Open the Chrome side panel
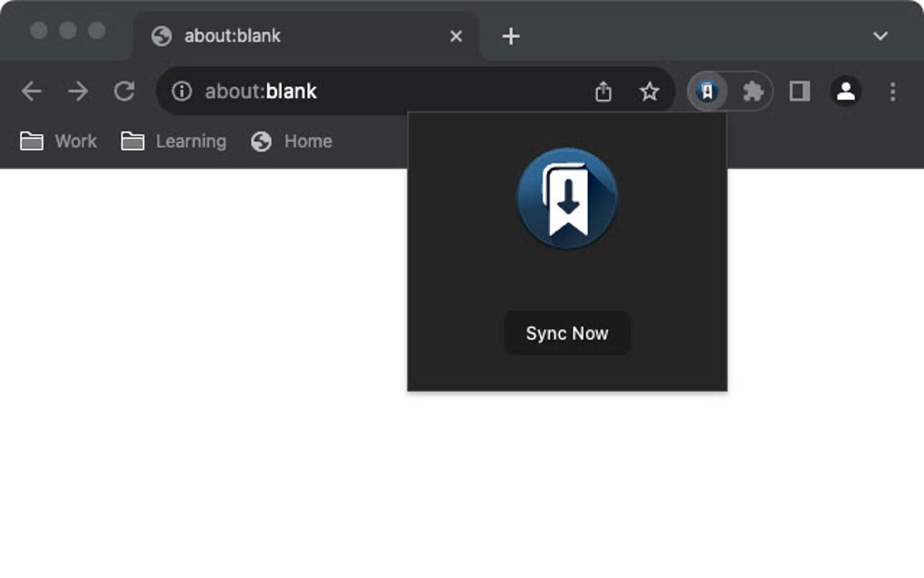Viewport: 924px width, 578px height. (x=799, y=91)
